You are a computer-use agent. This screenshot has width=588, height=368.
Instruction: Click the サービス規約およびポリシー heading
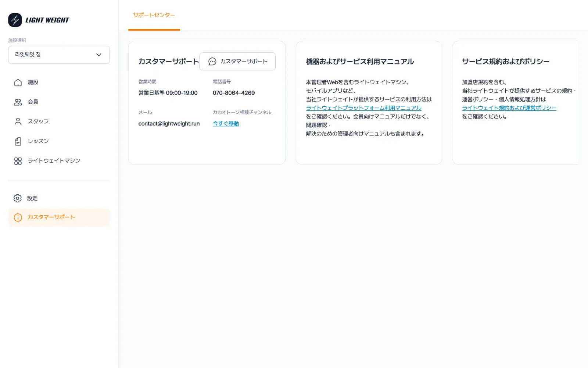[506, 62]
